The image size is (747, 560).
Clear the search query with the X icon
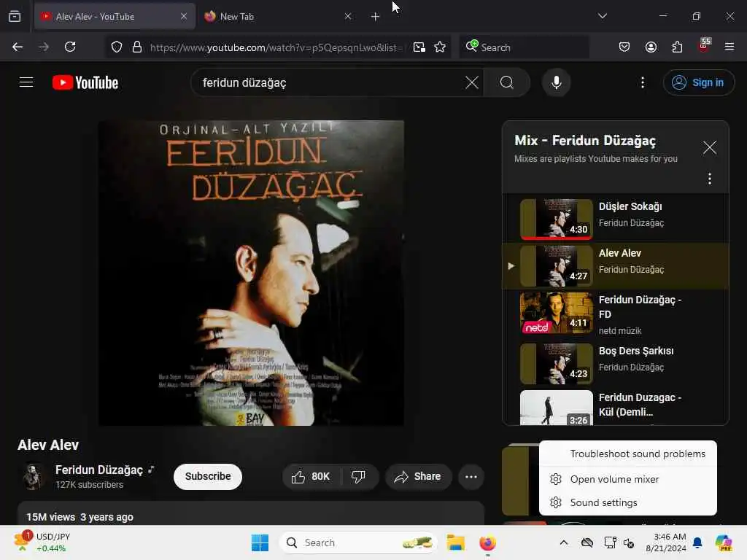pyautogui.click(x=472, y=82)
